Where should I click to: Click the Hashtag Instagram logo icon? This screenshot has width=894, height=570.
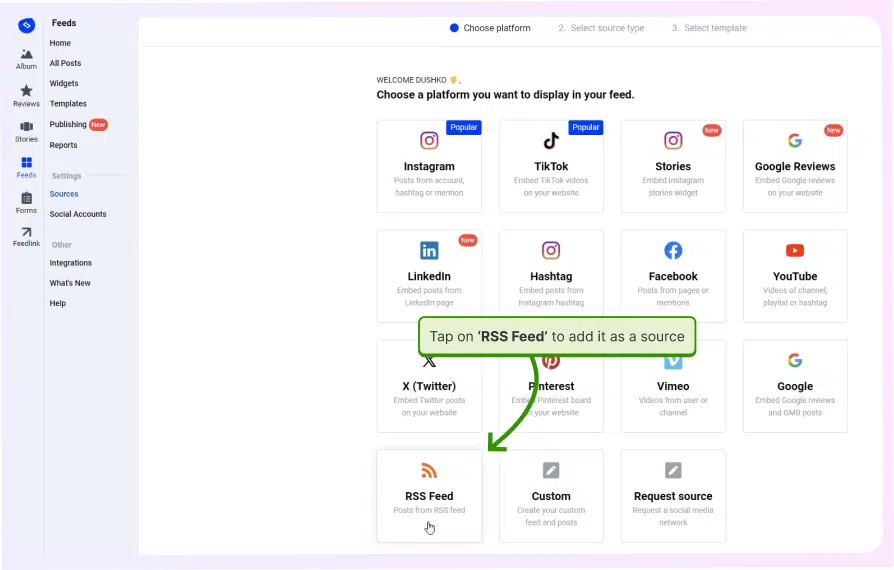[551, 250]
